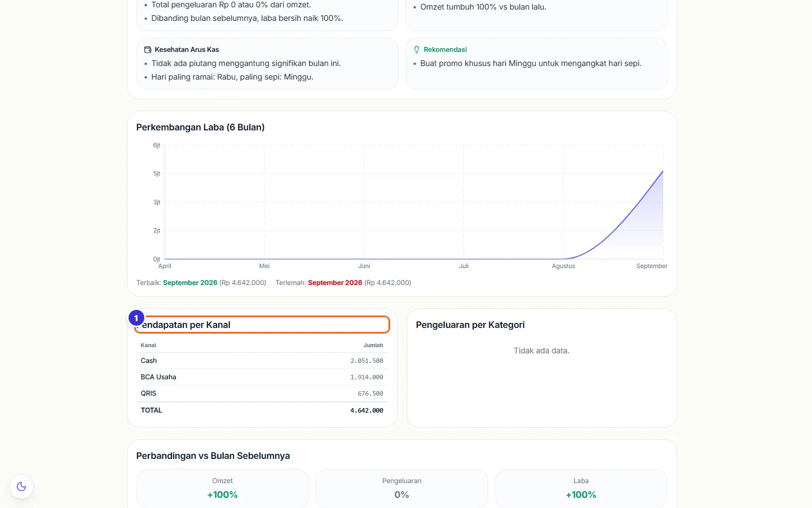Image resolution: width=812 pixels, height=508 pixels.
Task: Click the "Juli" label on the chart axis
Action: [x=464, y=266]
